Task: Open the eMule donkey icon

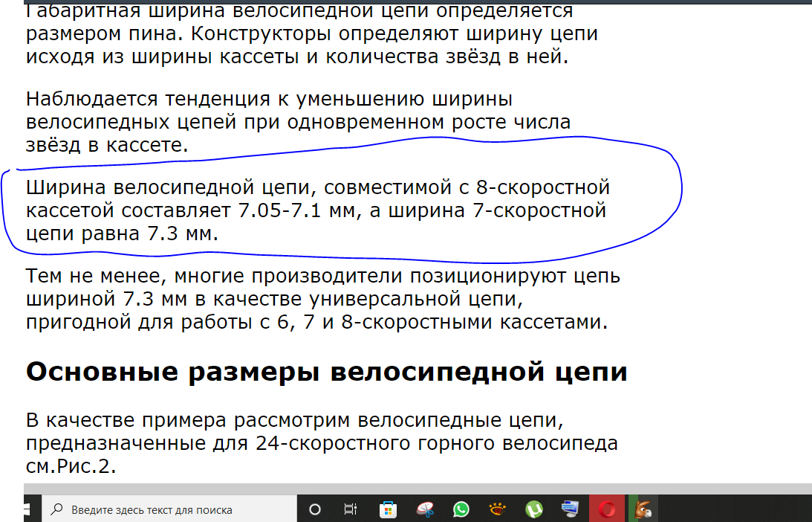Action: (643, 509)
